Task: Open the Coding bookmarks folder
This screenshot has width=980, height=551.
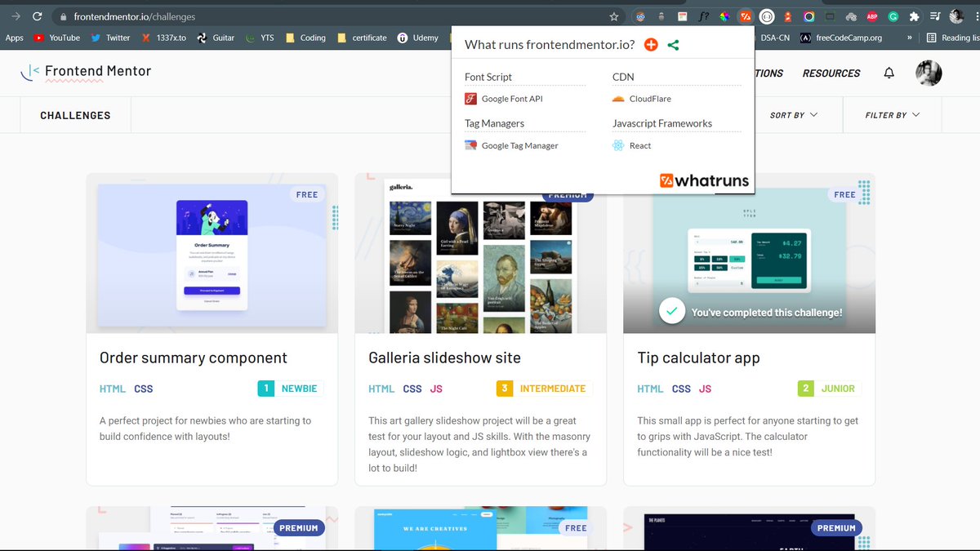Action: (x=305, y=38)
